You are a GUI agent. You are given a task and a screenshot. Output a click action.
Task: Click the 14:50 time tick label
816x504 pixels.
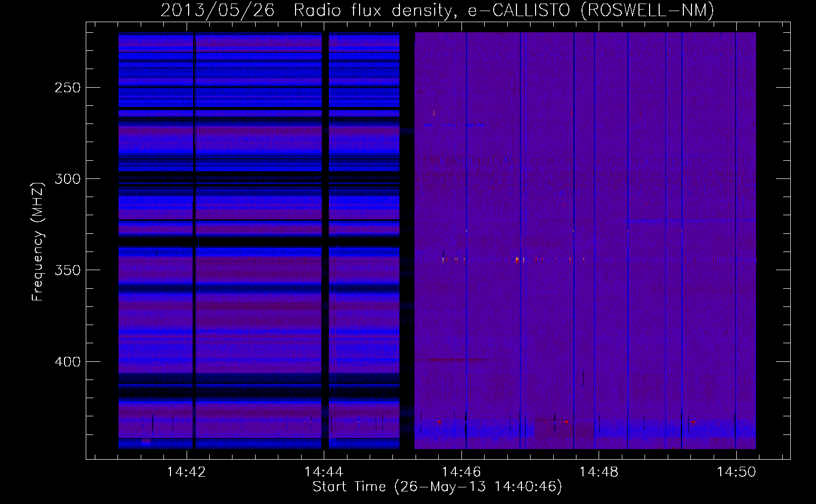[x=736, y=472]
